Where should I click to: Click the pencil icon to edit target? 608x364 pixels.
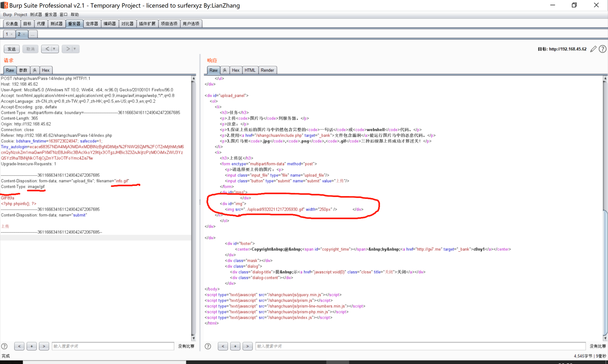[x=593, y=49]
